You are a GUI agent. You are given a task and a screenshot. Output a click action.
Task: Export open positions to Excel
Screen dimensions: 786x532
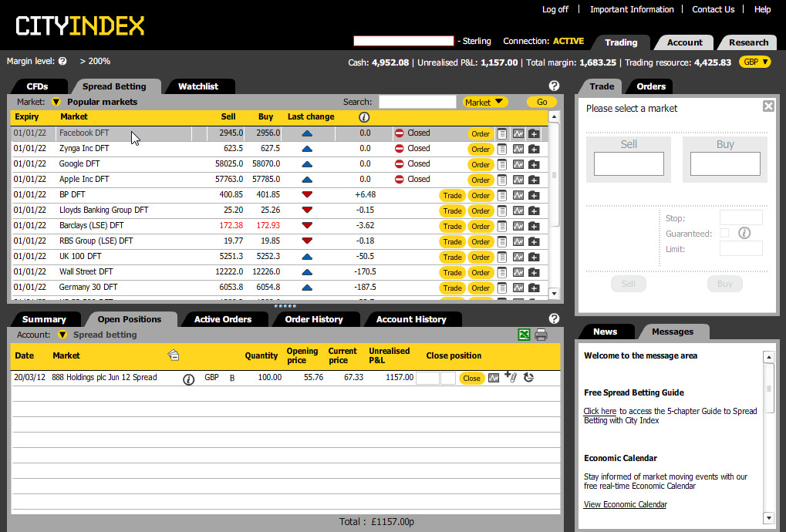click(x=524, y=335)
